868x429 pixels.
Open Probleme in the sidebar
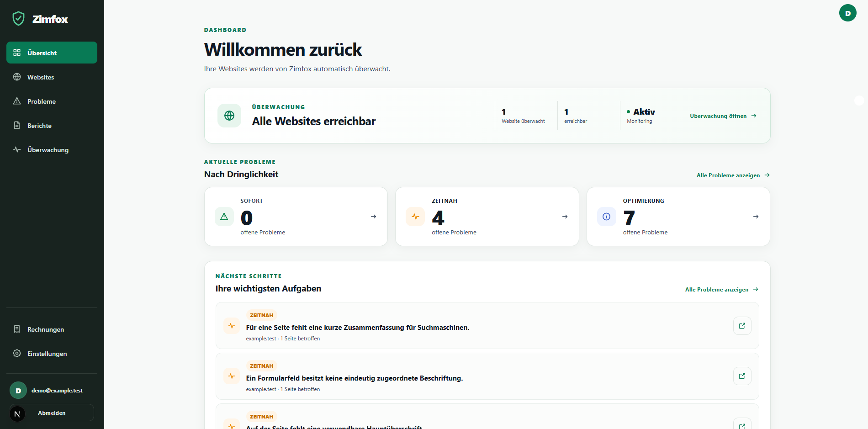(52, 101)
